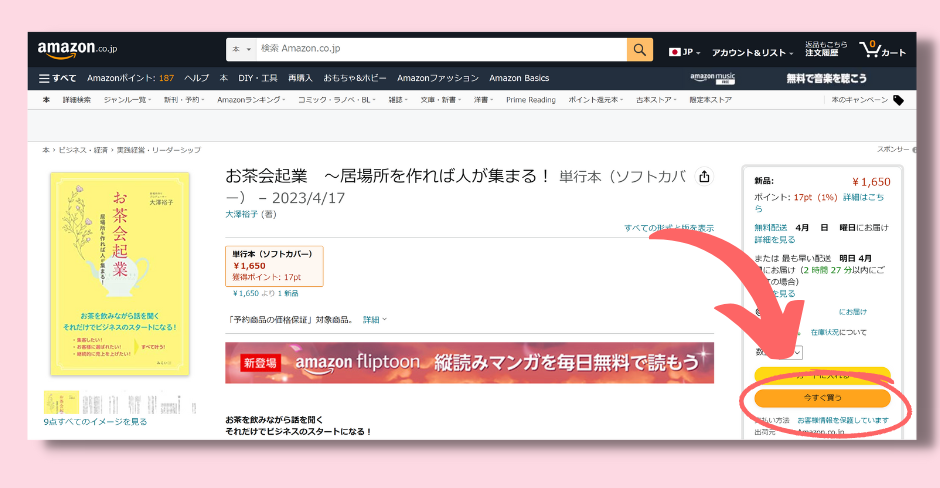Expand コミック・ラノベ・BL submenu

pos(336,100)
